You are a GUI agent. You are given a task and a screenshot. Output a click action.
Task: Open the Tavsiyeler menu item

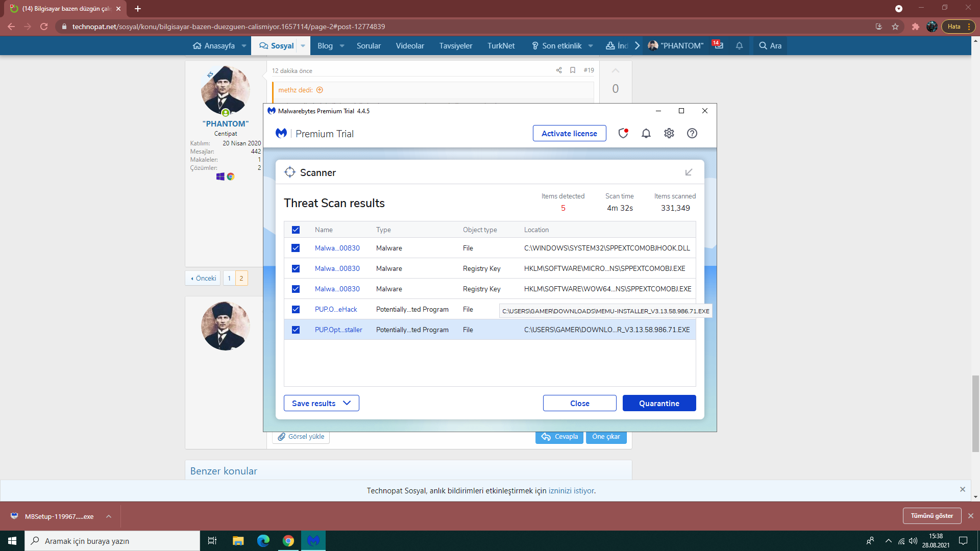coord(455,45)
